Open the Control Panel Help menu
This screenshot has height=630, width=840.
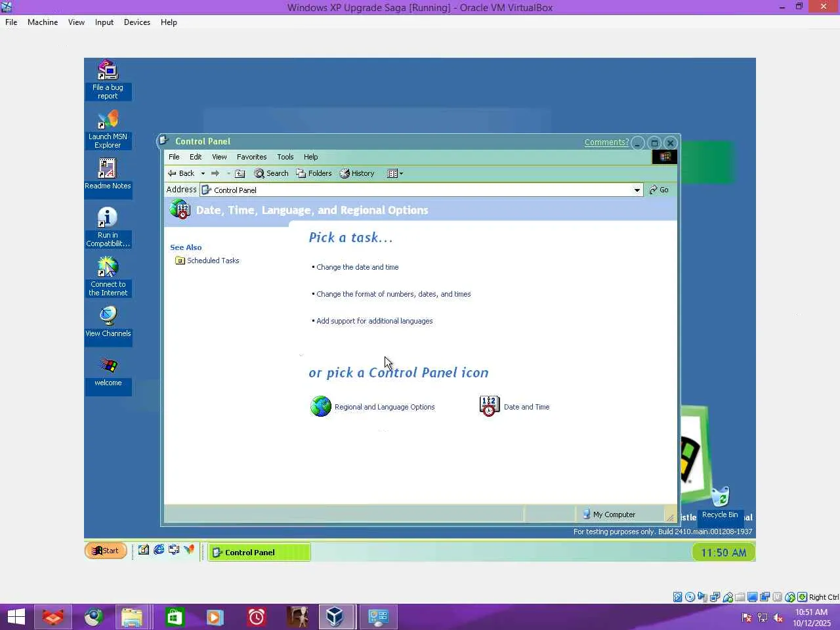pyautogui.click(x=310, y=157)
